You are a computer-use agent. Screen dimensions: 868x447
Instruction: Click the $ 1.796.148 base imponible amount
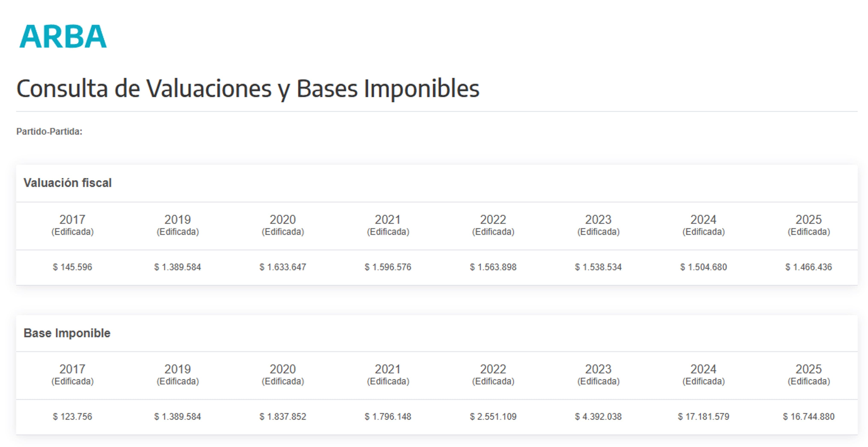point(388,417)
